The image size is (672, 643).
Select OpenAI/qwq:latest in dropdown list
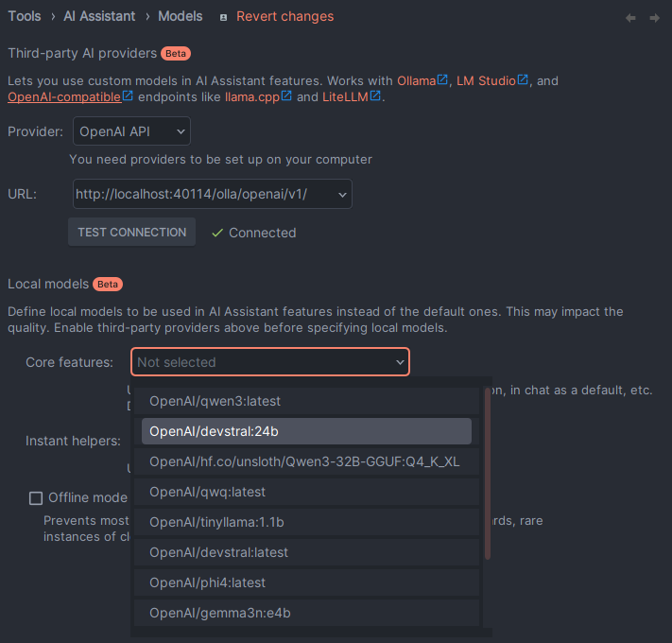(307, 492)
